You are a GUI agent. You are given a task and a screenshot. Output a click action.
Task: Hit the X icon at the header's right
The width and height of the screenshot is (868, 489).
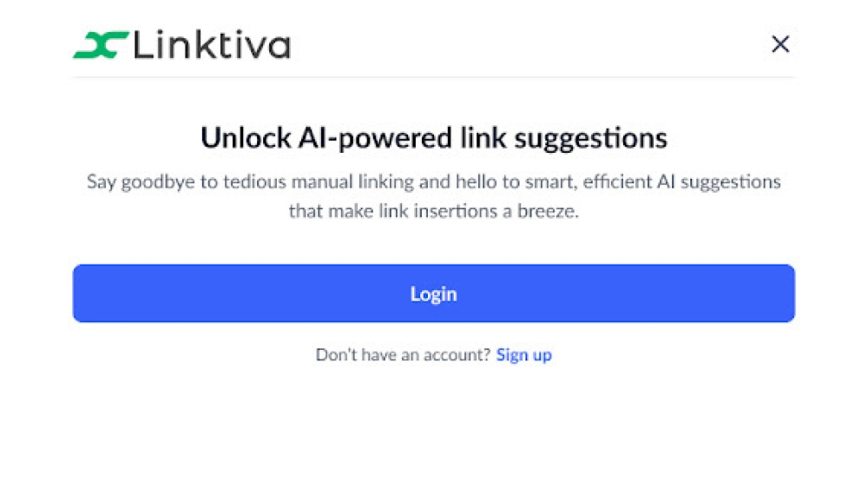[x=780, y=44]
